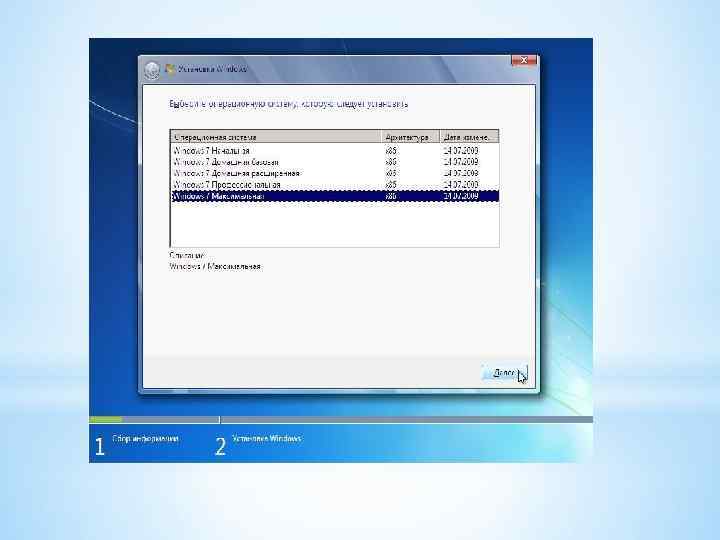Click the date in the Профессиональная row
Screen dimensions: 720x540
tap(461, 185)
